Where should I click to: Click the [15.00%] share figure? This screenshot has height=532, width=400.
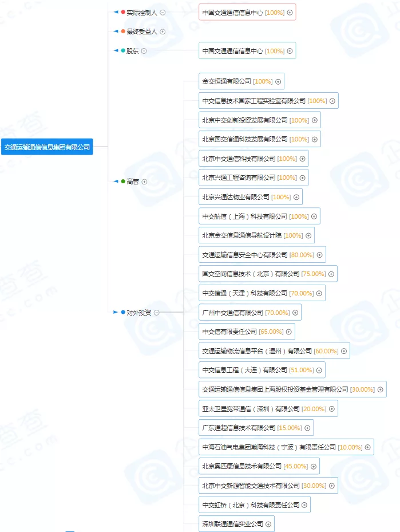coord(290,428)
